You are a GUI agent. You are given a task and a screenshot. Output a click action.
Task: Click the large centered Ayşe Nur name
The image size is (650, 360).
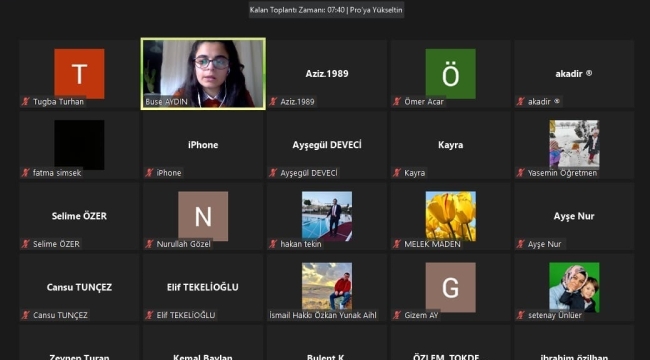click(x=574, y=216)
